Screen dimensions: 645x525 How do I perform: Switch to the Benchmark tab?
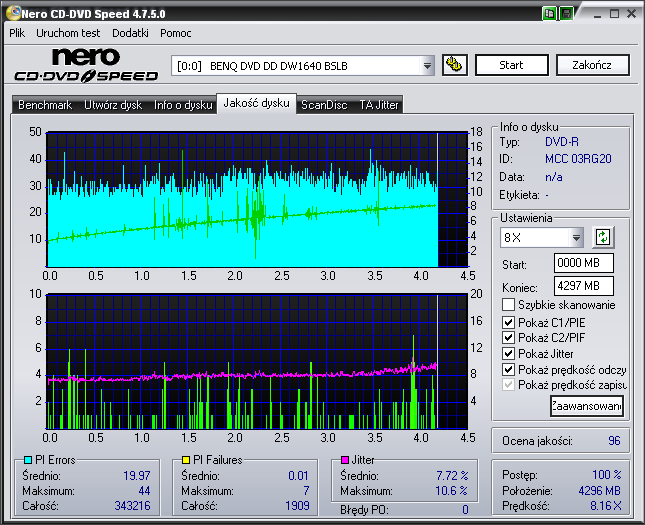click(45, 105)
